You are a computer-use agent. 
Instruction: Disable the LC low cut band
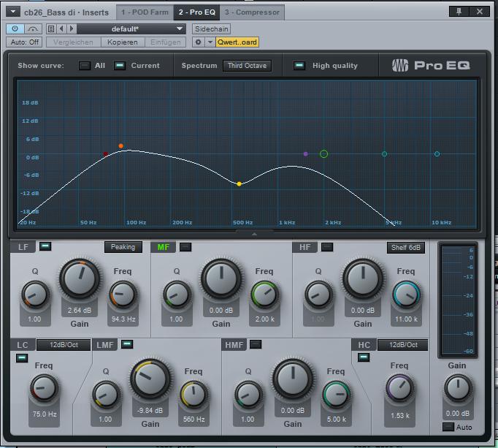click(22, 358)
